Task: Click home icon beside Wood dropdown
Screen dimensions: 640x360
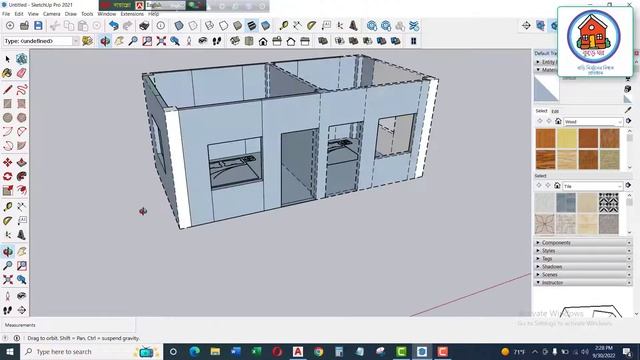Action: 558,121
